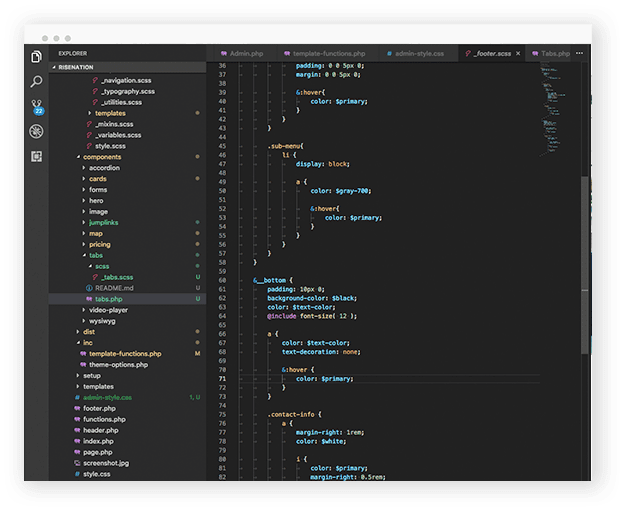
Task: Click the .contact-info selector on line 75
Action: pyautogui.click(x=291, y=414)
